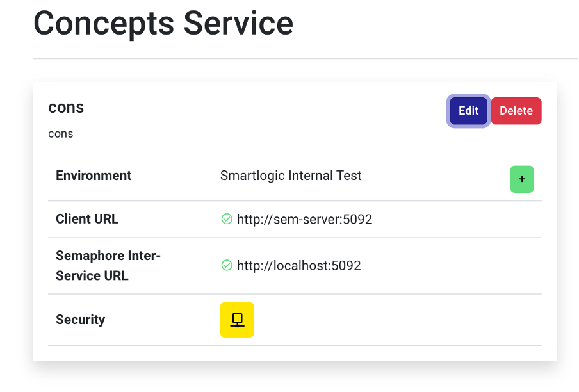Select the bold cons service title

tap(66, 108)
